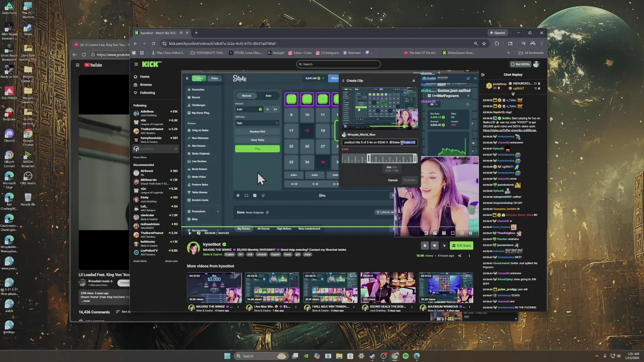Click the clip title text field
644x362 pixels.
[x=379, y=142]
